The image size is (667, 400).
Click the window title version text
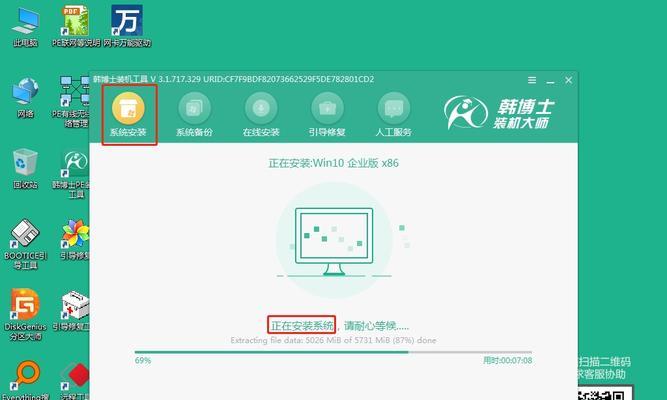pyautogui.click(x=233, y=79)
